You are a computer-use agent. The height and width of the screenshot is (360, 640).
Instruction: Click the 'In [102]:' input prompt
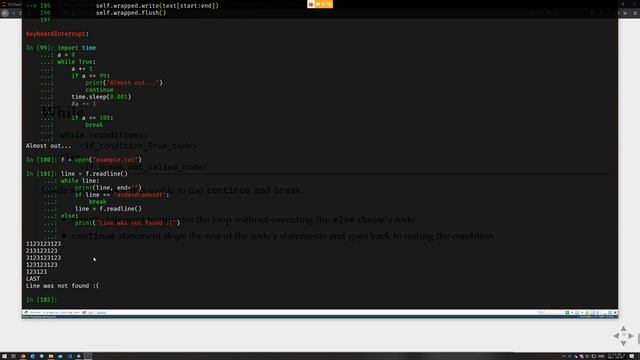point(41,300)
